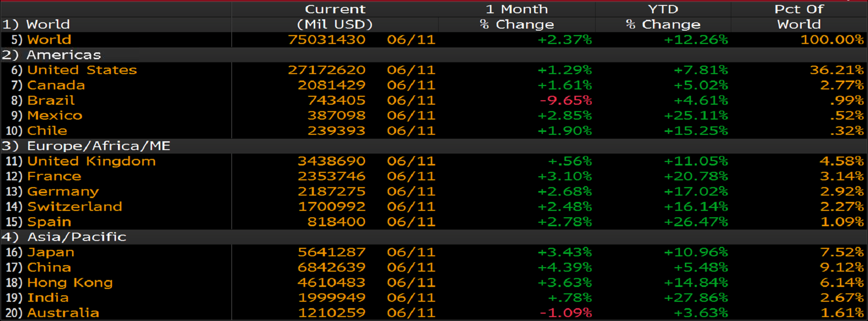Click China 1 month change +4.39%
The image size is (868, 321).
click(565, 267)
